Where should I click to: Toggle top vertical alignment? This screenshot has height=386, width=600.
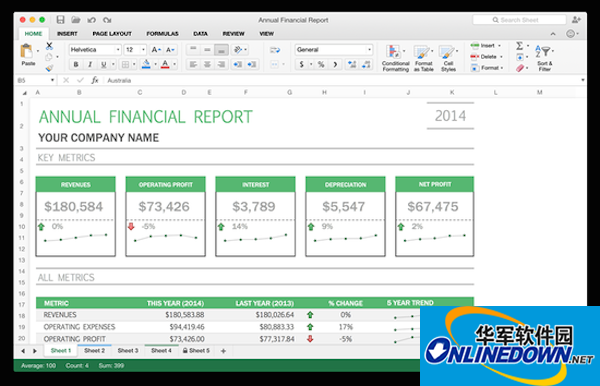tap(193, 50)
